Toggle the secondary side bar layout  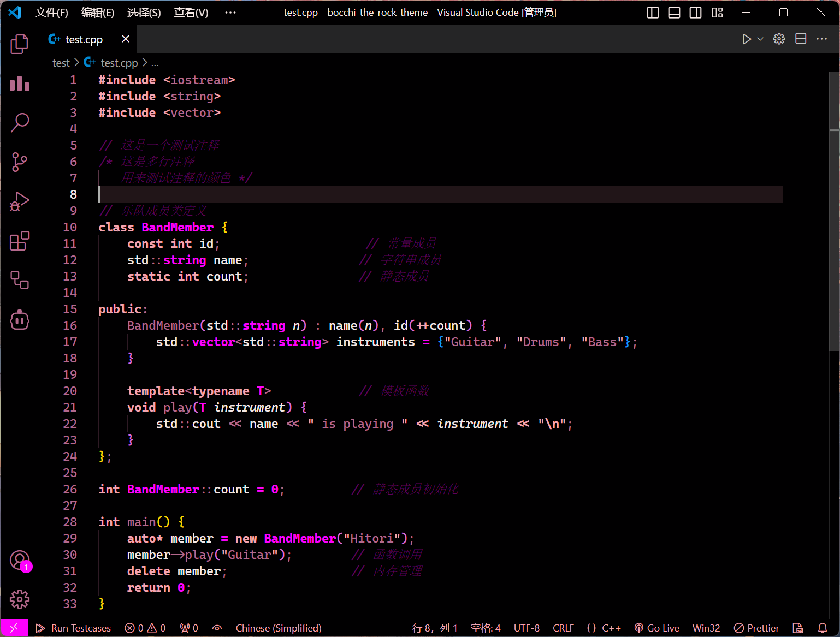coord(695,13)
